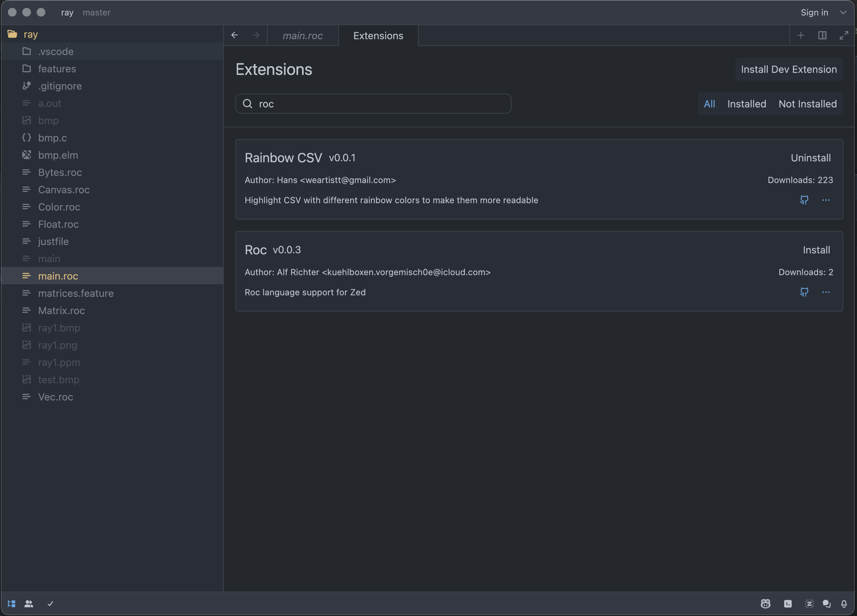
Task: Toggle the terminal panel icon
Action: [788, 603]
